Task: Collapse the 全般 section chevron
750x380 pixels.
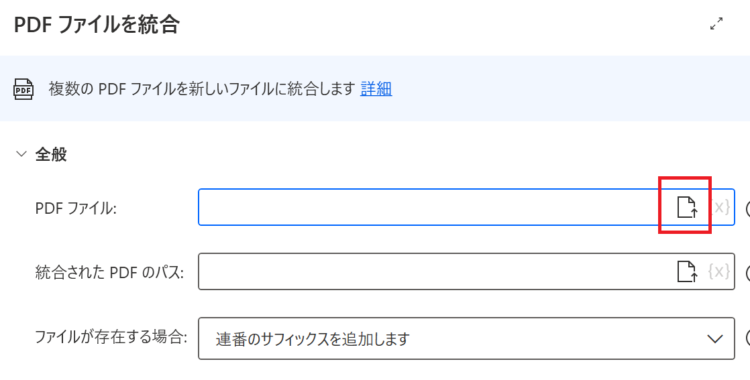Action: coord(21,154)
